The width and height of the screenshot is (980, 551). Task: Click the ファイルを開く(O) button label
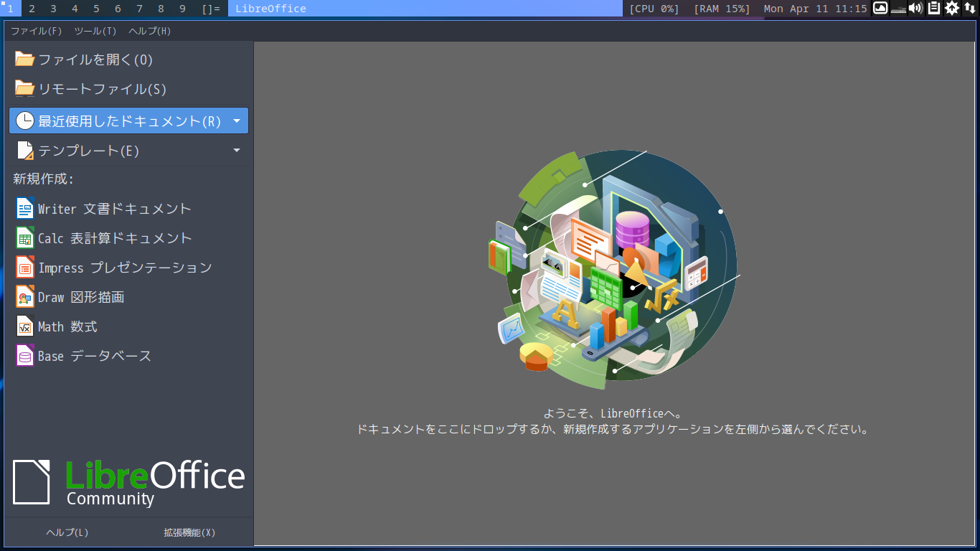(95, 60)
